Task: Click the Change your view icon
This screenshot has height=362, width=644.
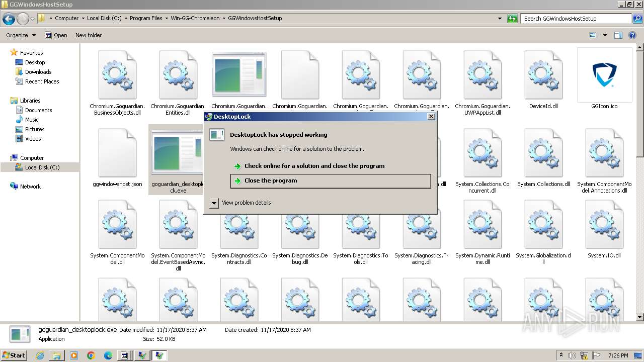Action: [x=593, y=35]
